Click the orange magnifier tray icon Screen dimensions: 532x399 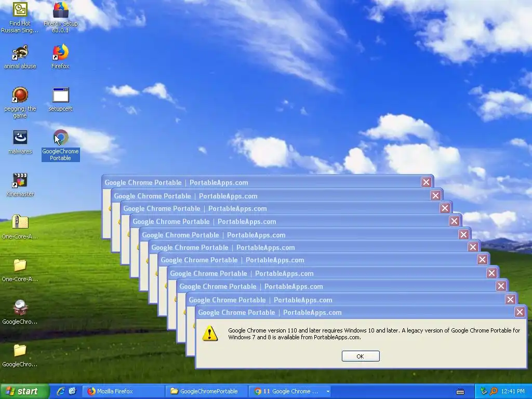[x=494, y=391]
